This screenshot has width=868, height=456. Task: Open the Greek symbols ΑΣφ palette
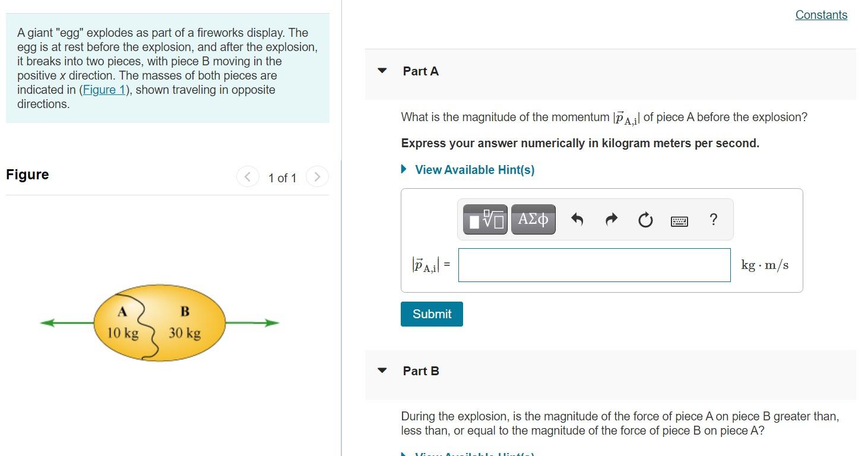pyautogui.click(x=533, y=219)
